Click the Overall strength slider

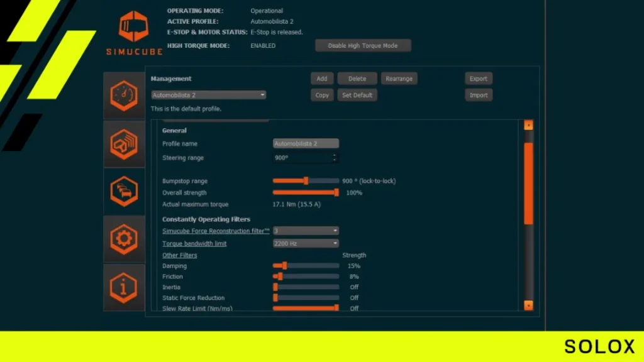tap(306, 192)
